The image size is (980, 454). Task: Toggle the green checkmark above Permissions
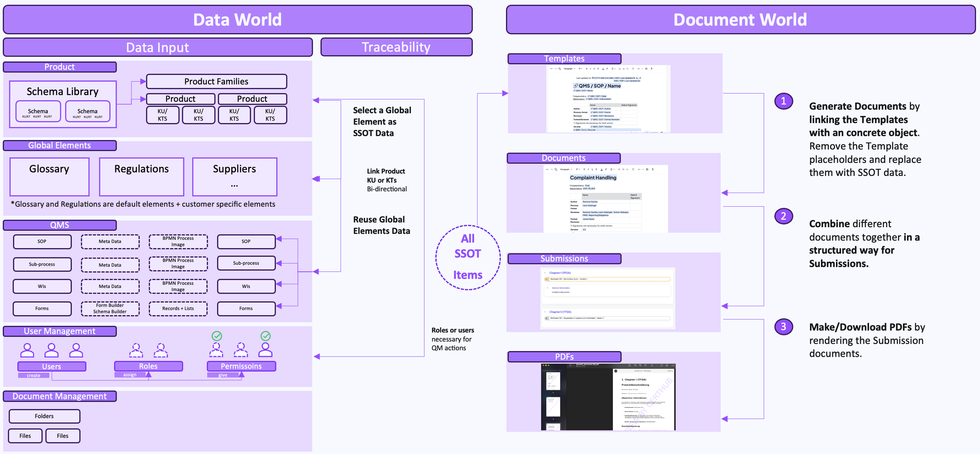265,336
